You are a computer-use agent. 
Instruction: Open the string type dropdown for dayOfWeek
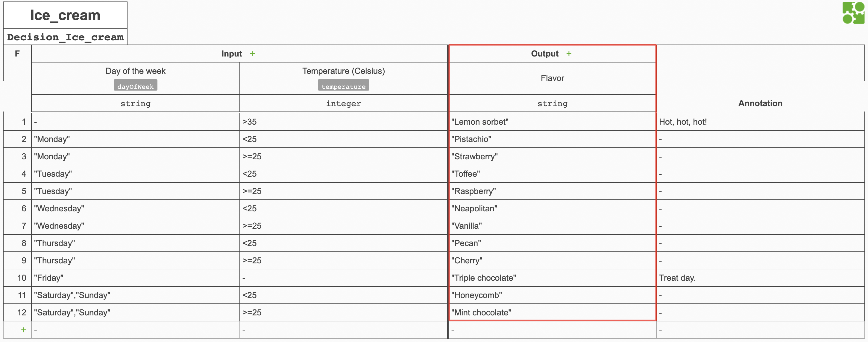point(135,103)
